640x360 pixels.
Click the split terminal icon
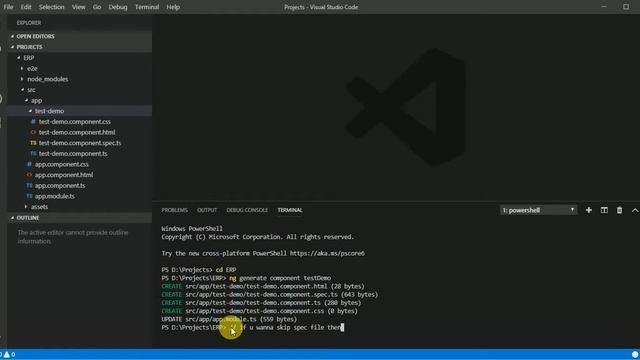(604, 210)
